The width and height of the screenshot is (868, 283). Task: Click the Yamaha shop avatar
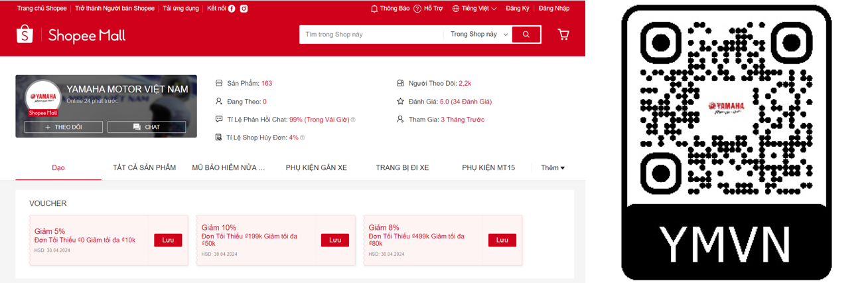[43, 99]
